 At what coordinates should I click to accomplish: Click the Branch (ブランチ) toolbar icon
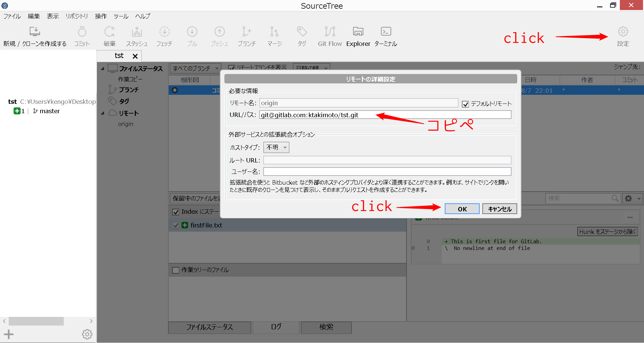(247, 31)
